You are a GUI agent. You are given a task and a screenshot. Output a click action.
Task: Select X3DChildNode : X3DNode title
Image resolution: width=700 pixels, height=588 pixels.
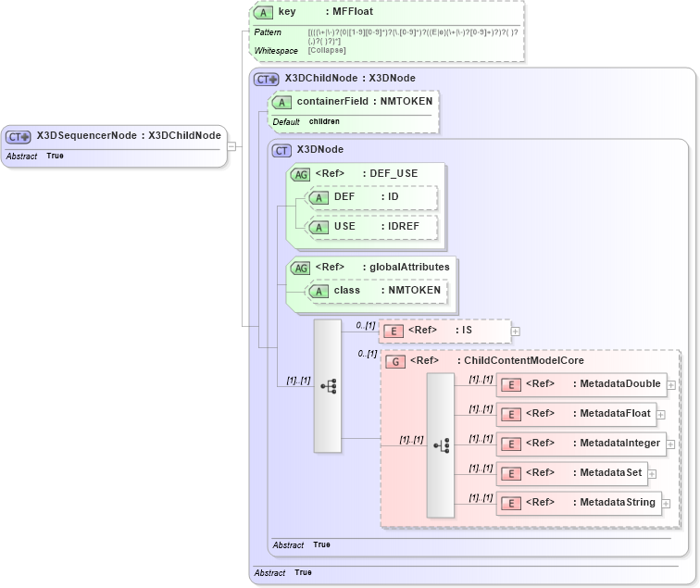coord(350,78)
